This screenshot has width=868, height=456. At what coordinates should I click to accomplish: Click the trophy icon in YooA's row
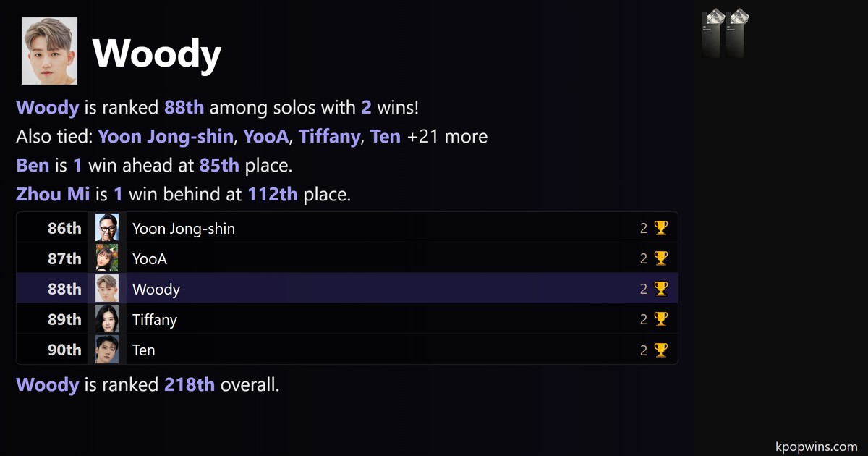pyautogui.click(x=660, y=259)
